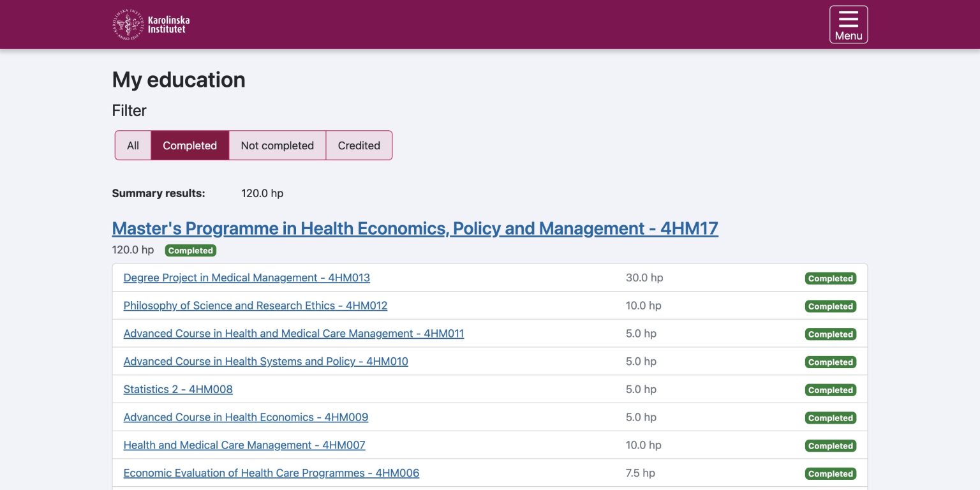Open Health and Medical Care Management 4HM007
This screenshot has height=490, width=980.
click(244, 445)
